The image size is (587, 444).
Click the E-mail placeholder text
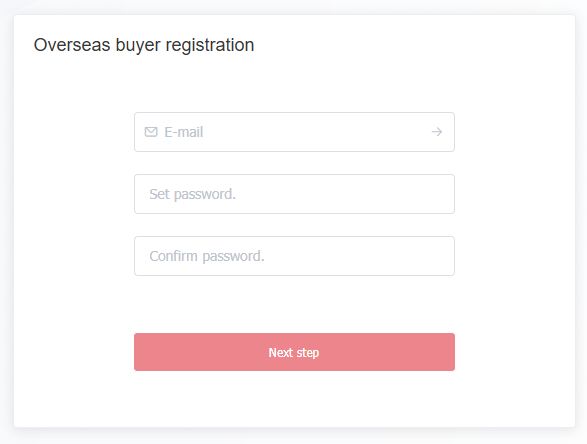[x=184, y=132]
